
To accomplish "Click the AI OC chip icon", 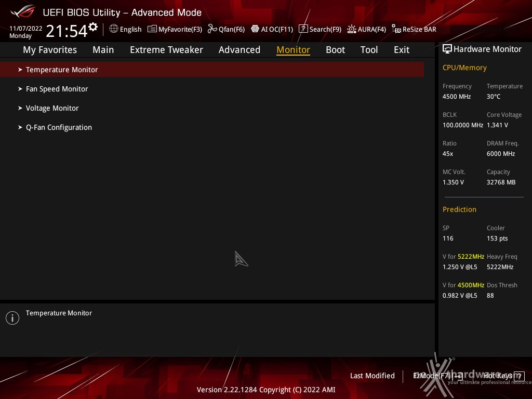I will click(255, 29).
